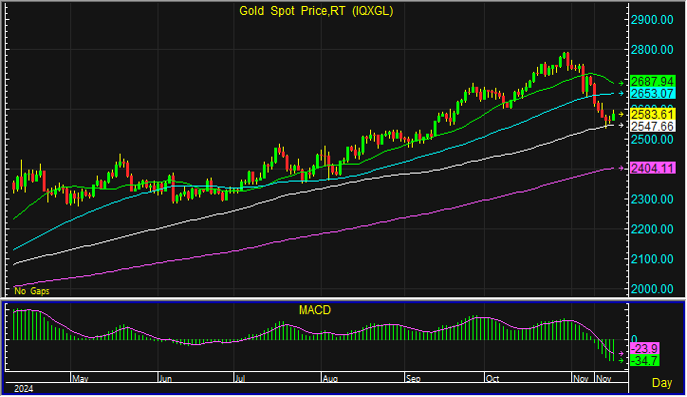Click the 2900.00 price axis label
The height and width of the screenshot is (397, 687).
(x=652, y=20)
